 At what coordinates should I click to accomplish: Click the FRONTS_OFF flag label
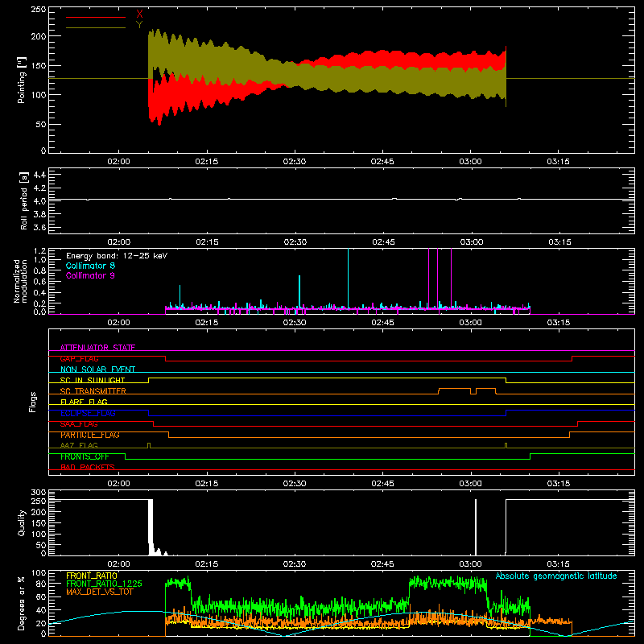[x=85, y=456]
